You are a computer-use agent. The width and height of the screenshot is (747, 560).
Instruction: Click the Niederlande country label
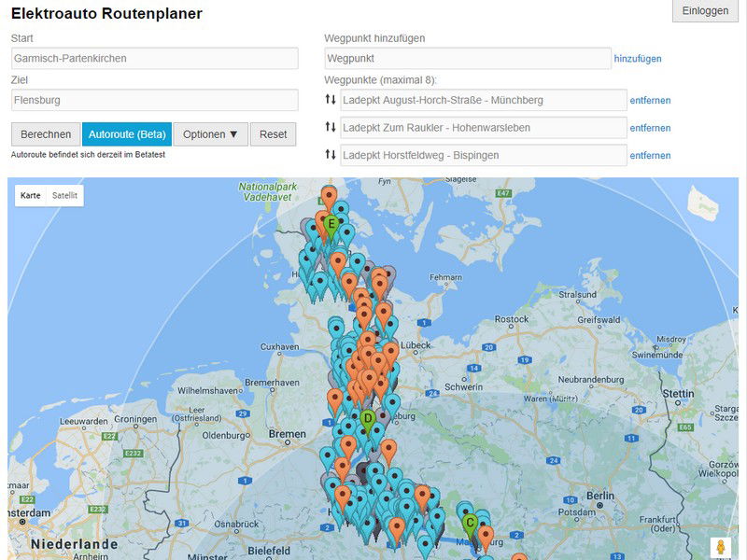coord(75,544)
